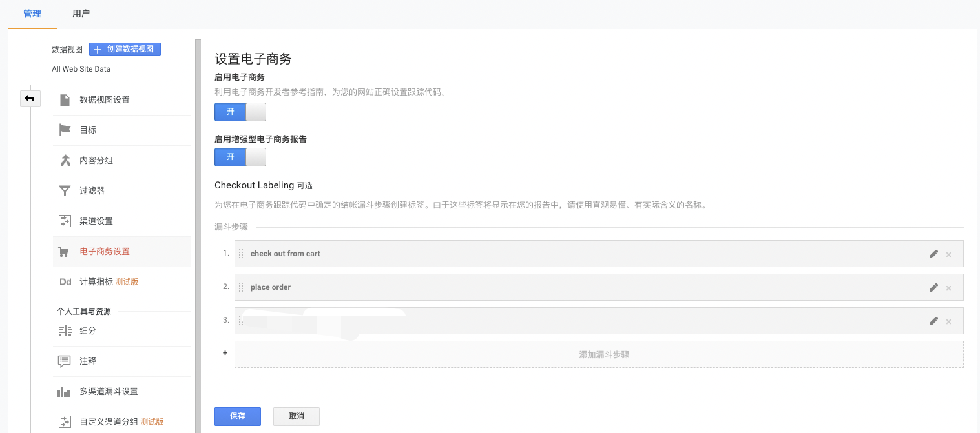
Task: Click 添加漏斗步骤 to add a step
Action: click(x=602, y=354)
